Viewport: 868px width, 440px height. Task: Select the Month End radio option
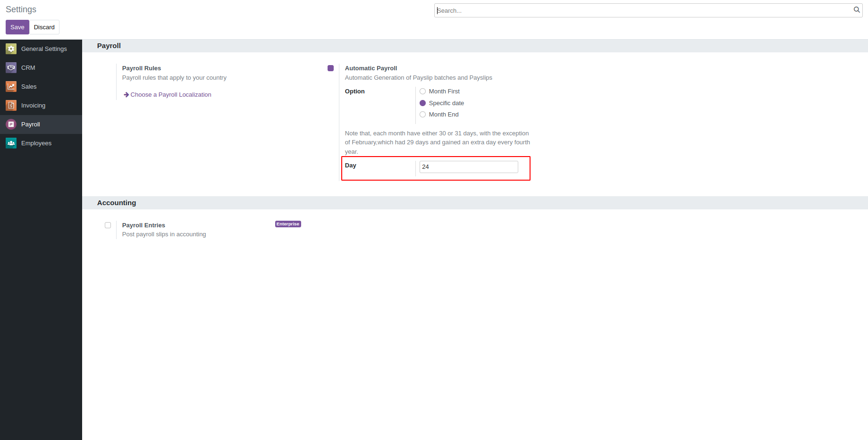[x=423, y=115]
